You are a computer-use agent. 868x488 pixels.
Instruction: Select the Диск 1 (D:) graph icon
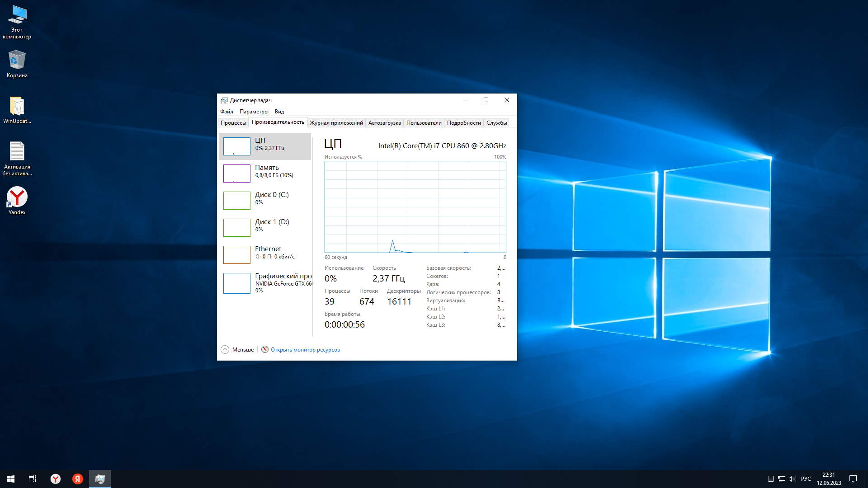[236, 228]
